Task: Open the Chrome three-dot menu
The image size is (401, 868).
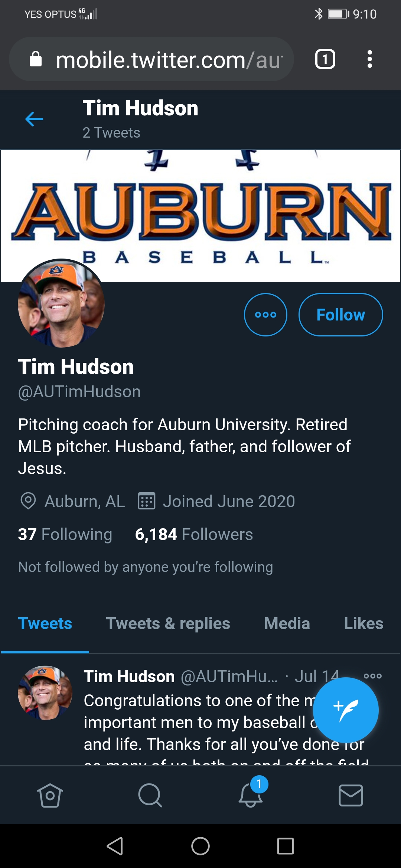Action: coord(369,59)
